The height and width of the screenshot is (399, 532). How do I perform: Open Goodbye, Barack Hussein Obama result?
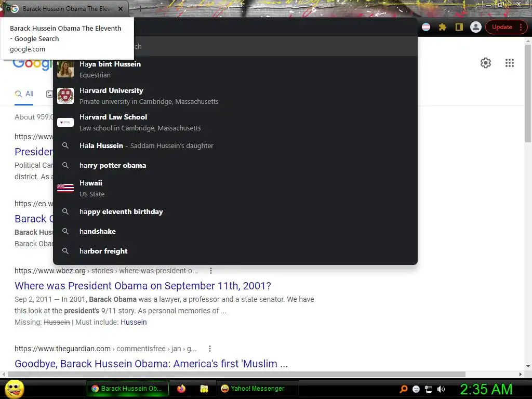pyautogui.click(x=151, y=364)
